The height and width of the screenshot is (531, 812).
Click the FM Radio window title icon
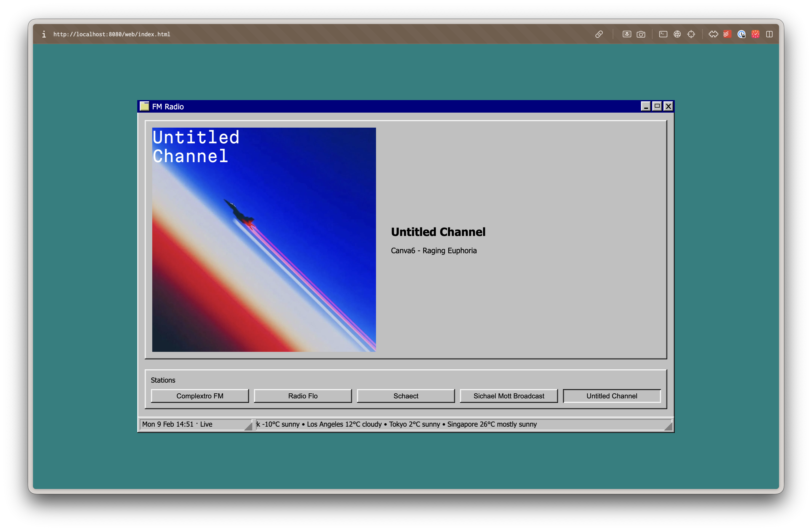point(144,106)
